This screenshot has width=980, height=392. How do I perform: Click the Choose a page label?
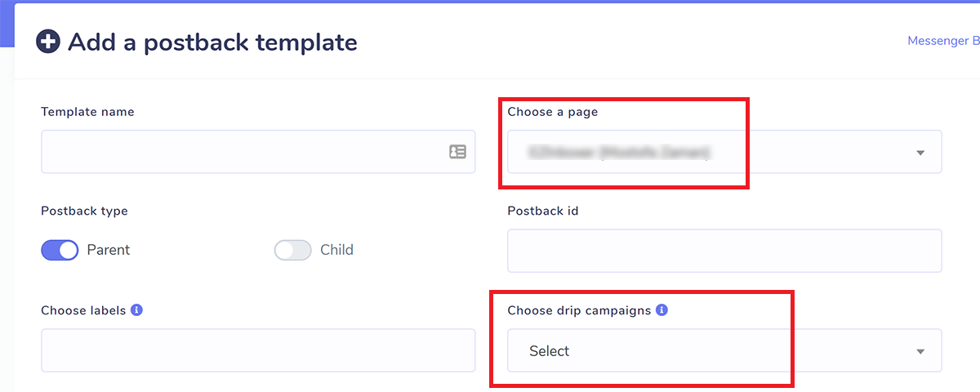tap(552, 112)
